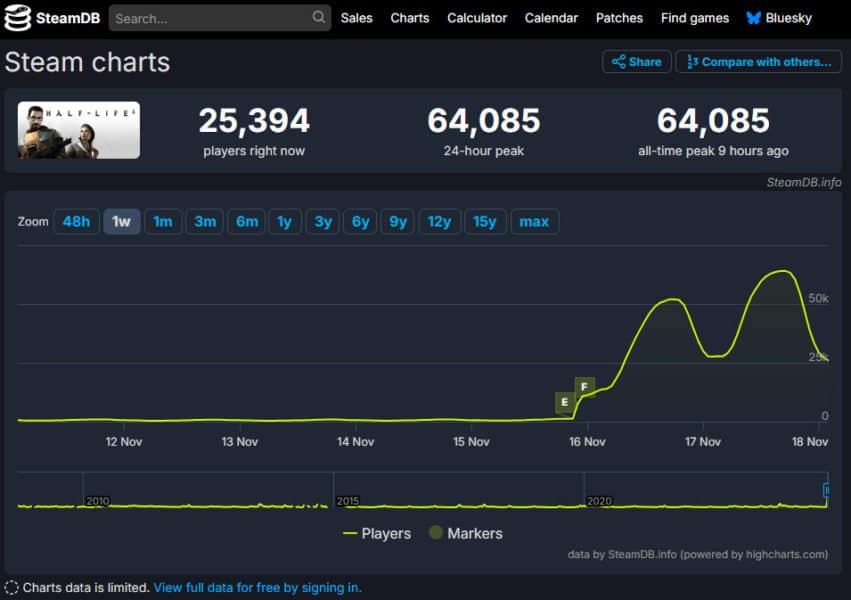Viewport: 851px width, 600px height.
Task: Click the SteamDB logo icon
Action: click(18, 18)
